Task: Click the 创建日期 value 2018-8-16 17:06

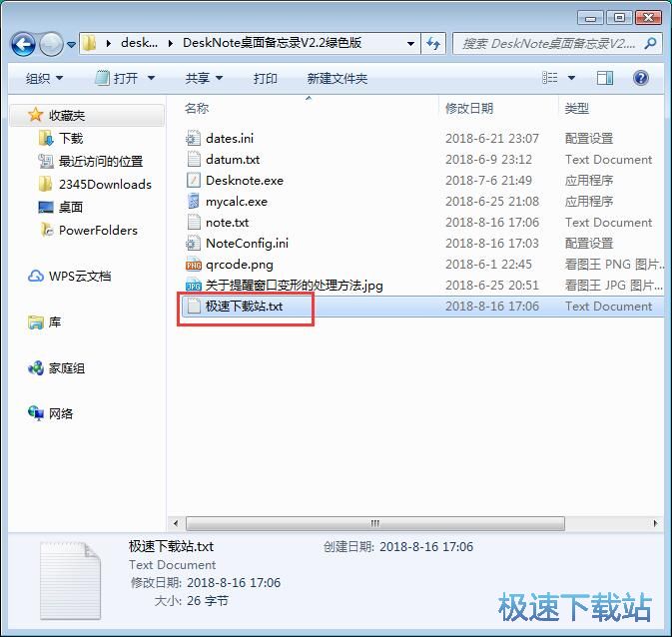Action: 426,546
